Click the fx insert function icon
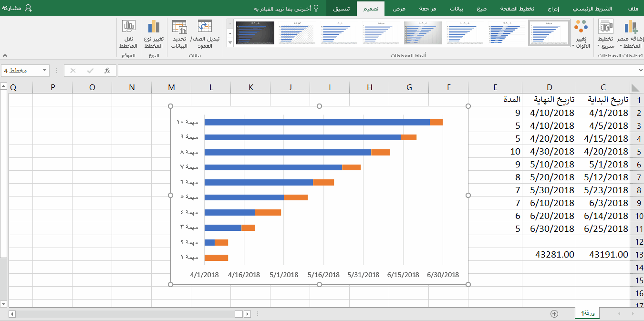This screenshot has width=644, height=321. point(107,71)
